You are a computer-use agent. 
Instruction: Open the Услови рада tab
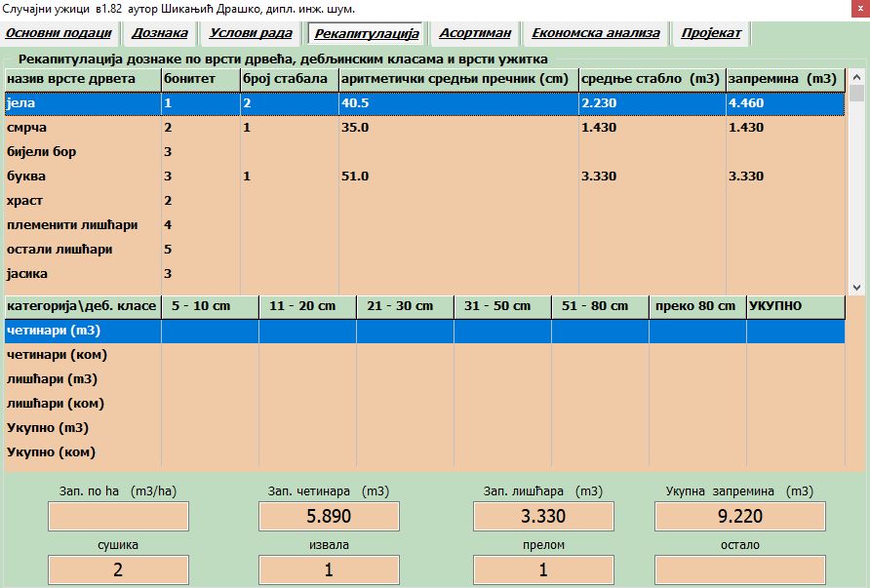click(x=251, y=33)
